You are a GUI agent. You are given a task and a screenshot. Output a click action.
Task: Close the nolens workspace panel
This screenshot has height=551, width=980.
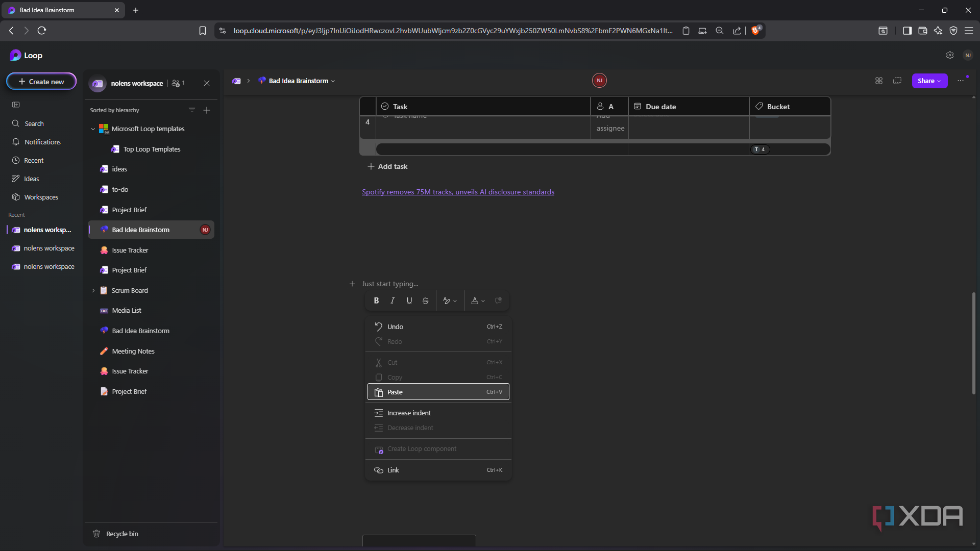tap(207, 83)
